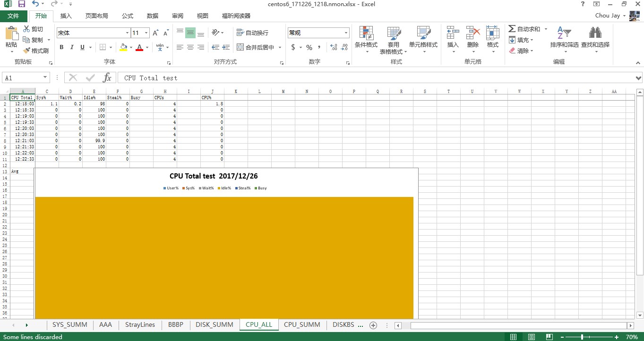
Task: Apply percent style (%)
Action: (309, 47)
